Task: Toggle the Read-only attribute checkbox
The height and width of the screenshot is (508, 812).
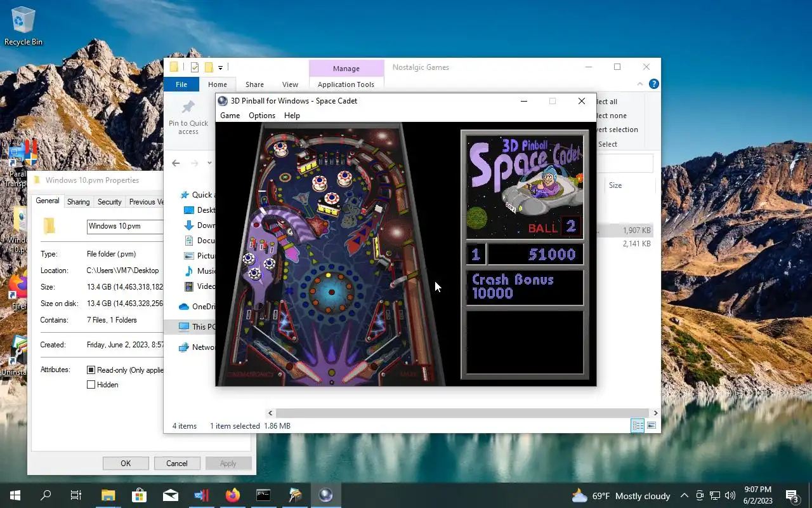Action: coord(91,370)
